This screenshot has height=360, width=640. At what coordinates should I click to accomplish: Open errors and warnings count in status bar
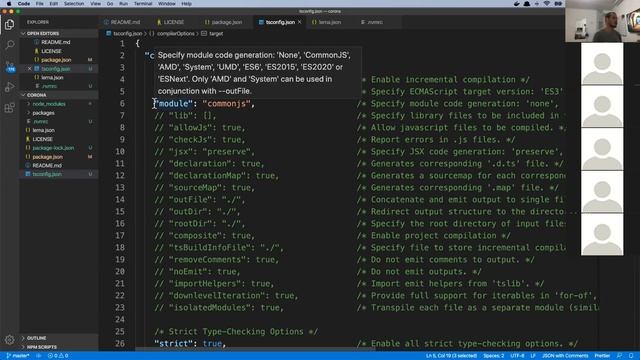click(58, 356)
